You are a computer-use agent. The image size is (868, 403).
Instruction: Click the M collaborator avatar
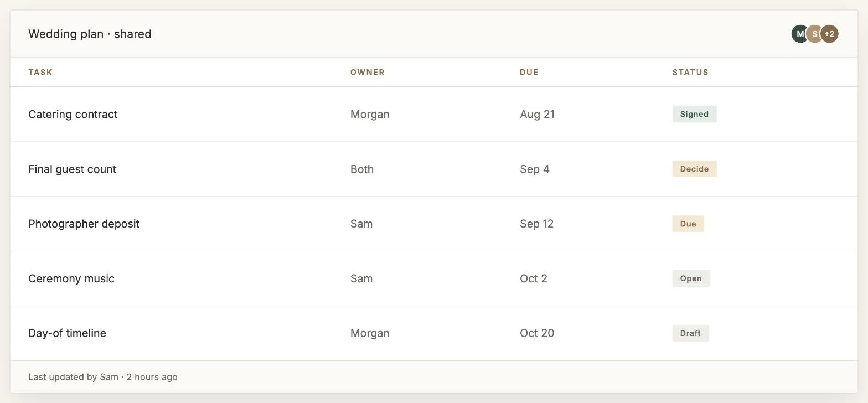799,34
